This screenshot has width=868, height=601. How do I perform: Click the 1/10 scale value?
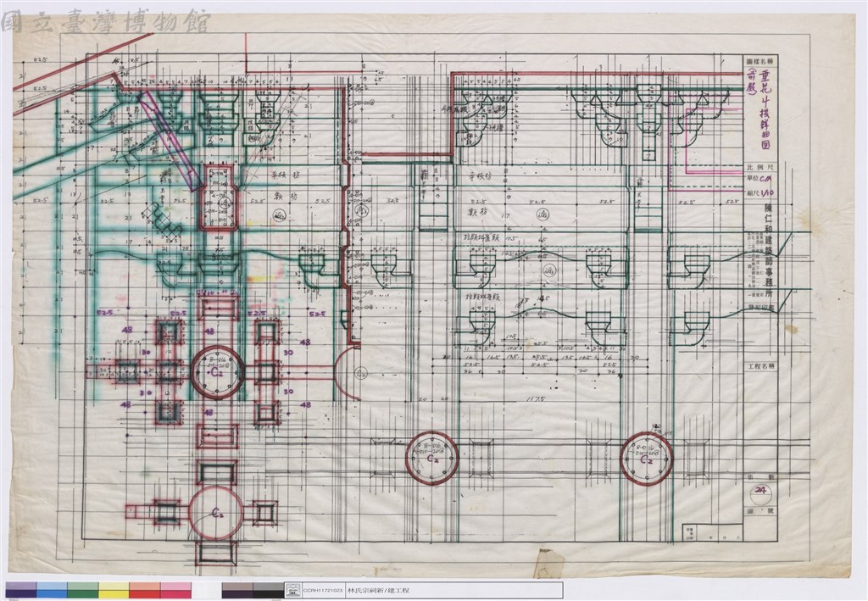pos(768,192)
